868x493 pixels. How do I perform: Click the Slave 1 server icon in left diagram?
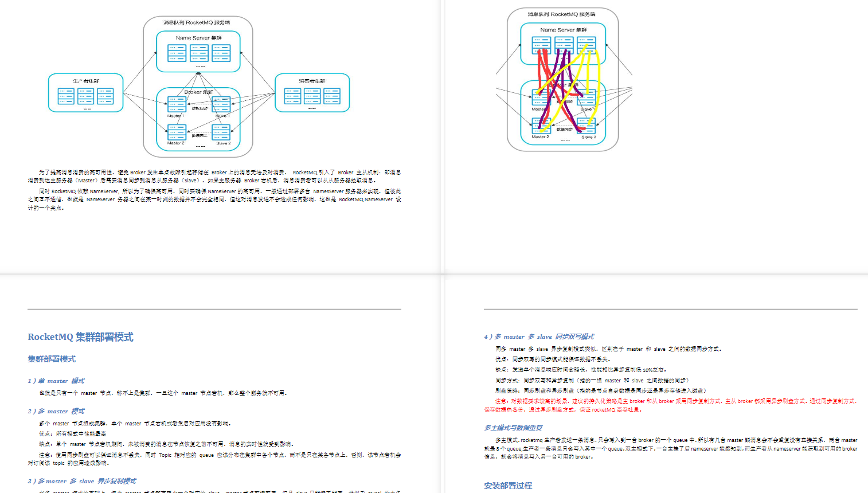(x=221, y=104)
